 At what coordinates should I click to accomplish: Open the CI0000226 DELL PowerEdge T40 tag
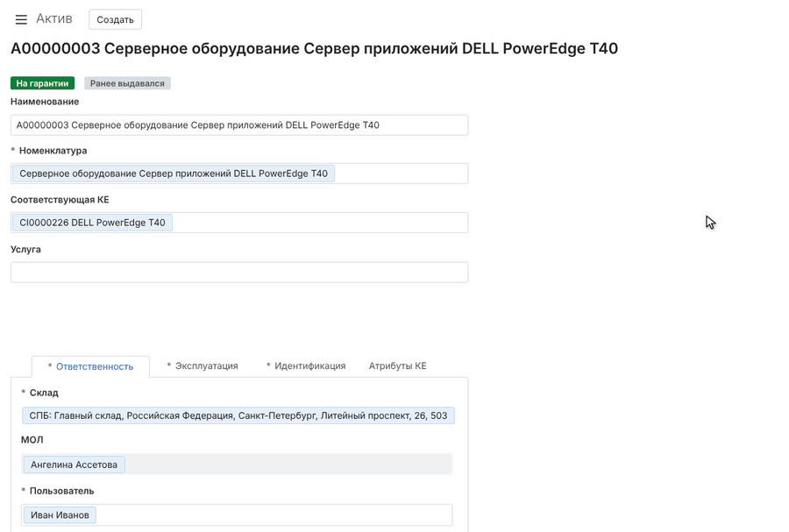click(93, 223)
